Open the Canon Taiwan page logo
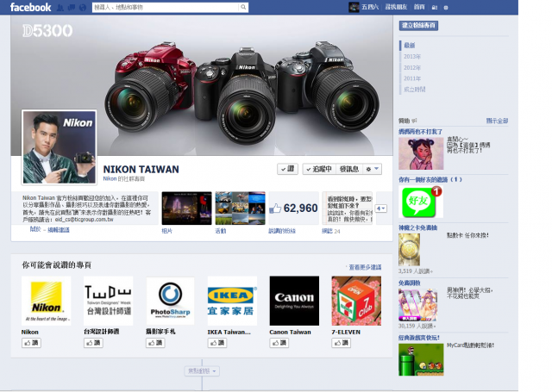This screenshot has width=552, height=392. (294, 301)
